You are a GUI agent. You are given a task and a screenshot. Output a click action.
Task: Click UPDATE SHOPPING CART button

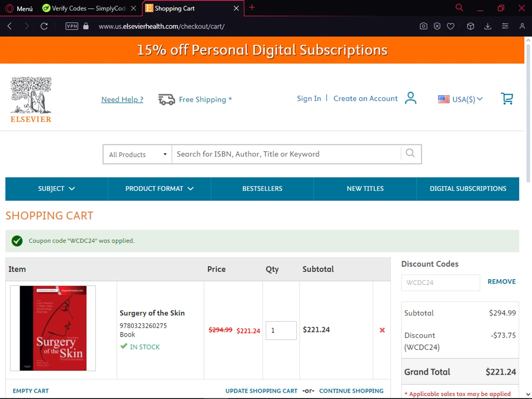coord(261,391)
